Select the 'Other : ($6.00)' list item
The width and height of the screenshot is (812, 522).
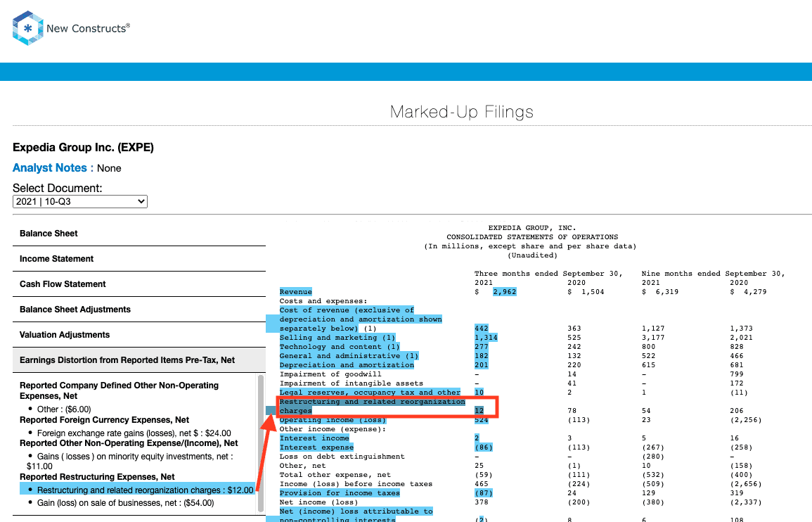64,409
